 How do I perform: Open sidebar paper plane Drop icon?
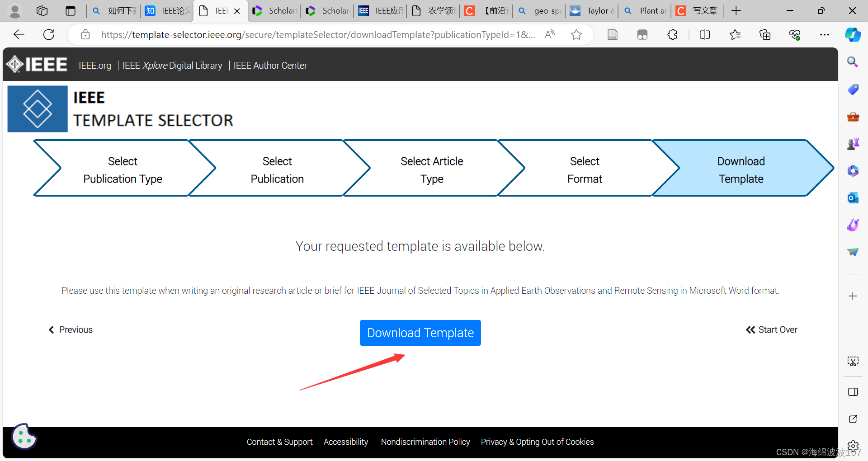pyautogui.click(x=853, y=252)
